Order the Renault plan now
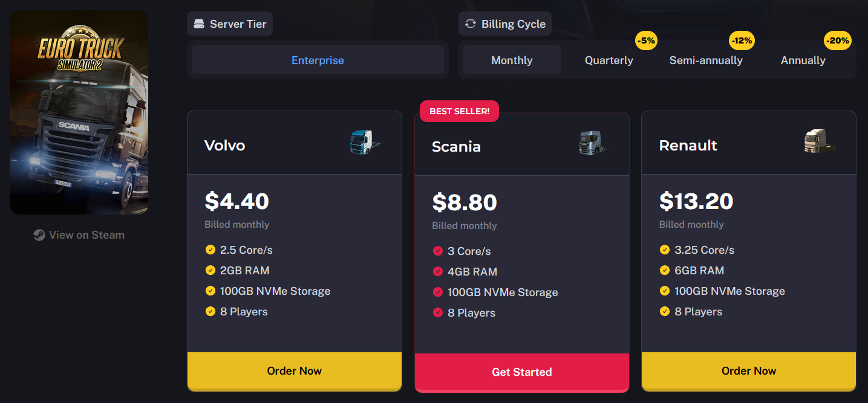The height and width of the screenshot is (403, 868). 749,371
